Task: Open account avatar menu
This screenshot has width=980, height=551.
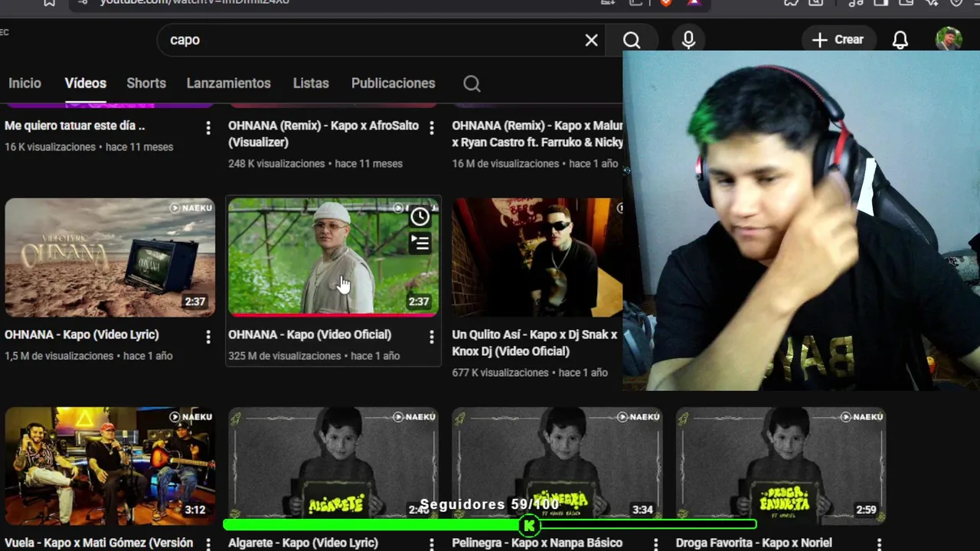Action: pyautogui.click(x=949, y=38)
